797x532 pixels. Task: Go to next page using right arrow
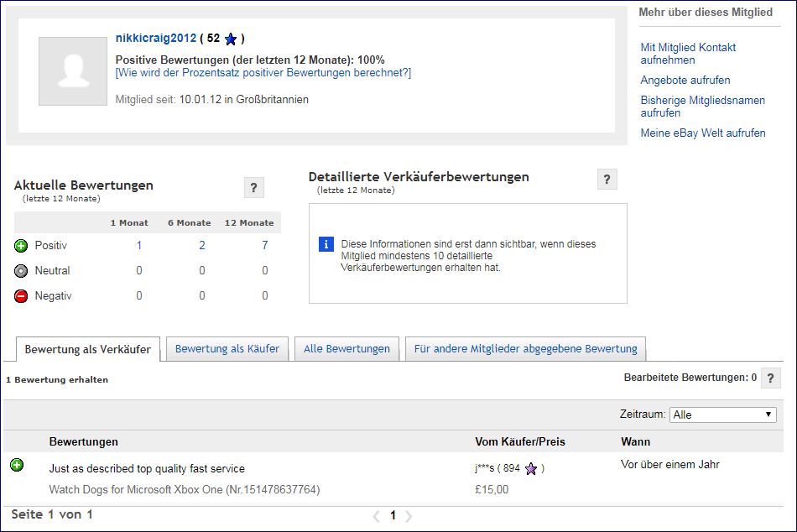409,516
